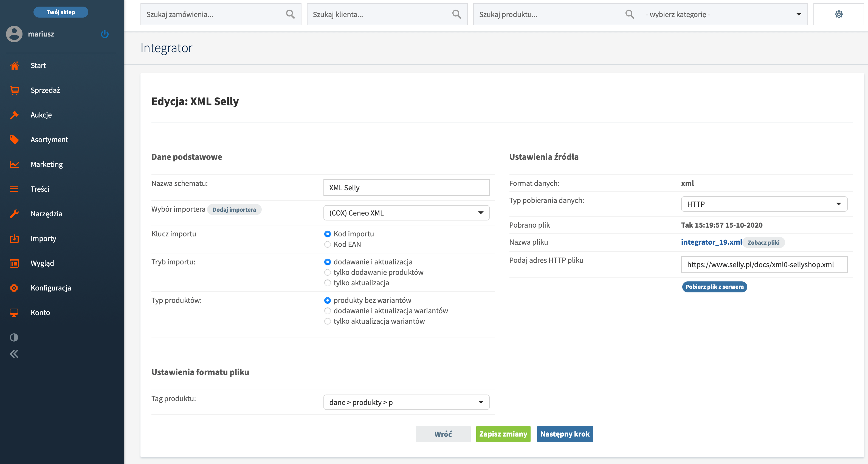
Task: Click the product search magnifier icon
Action: pos(629,14)
